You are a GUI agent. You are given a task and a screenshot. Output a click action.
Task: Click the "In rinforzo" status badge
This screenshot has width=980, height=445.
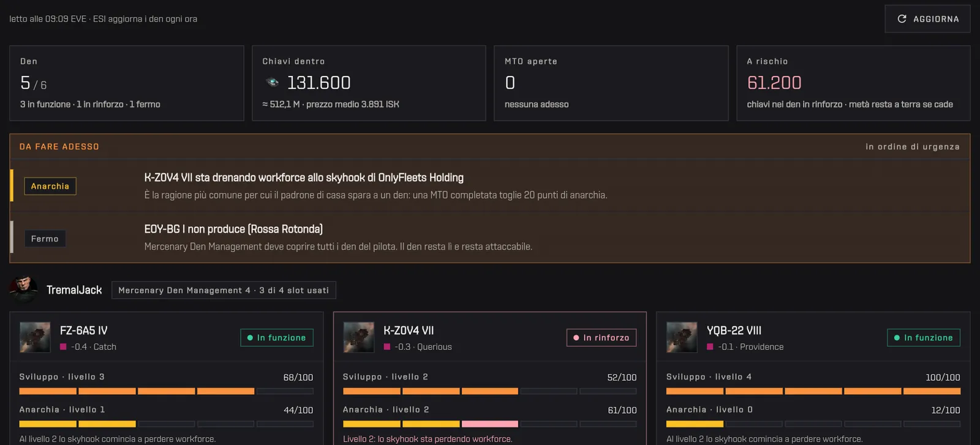pyautogui.click(x=601, y=338)
